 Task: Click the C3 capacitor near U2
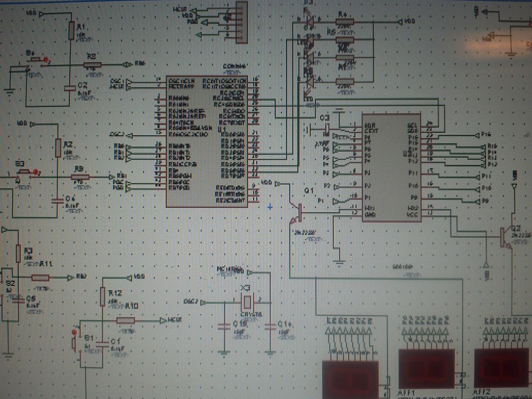(x=327, y=130)
